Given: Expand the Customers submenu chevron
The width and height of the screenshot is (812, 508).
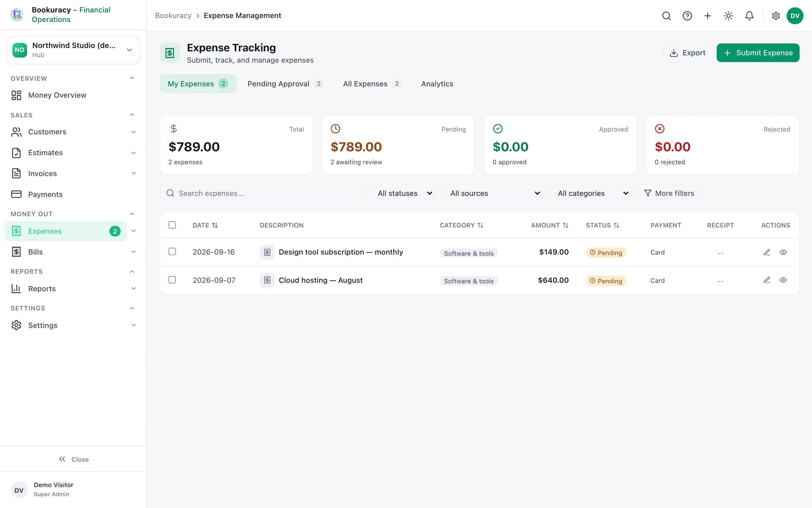Looking at the screenshot, I should click(134, 132).
